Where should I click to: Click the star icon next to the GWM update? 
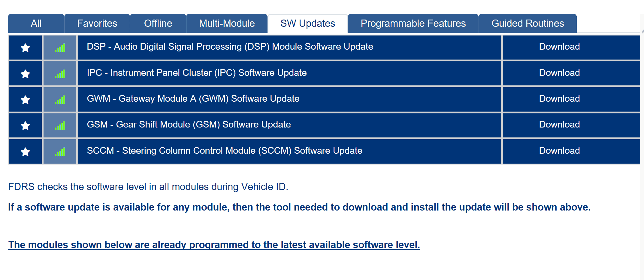(x=25, y=99)
